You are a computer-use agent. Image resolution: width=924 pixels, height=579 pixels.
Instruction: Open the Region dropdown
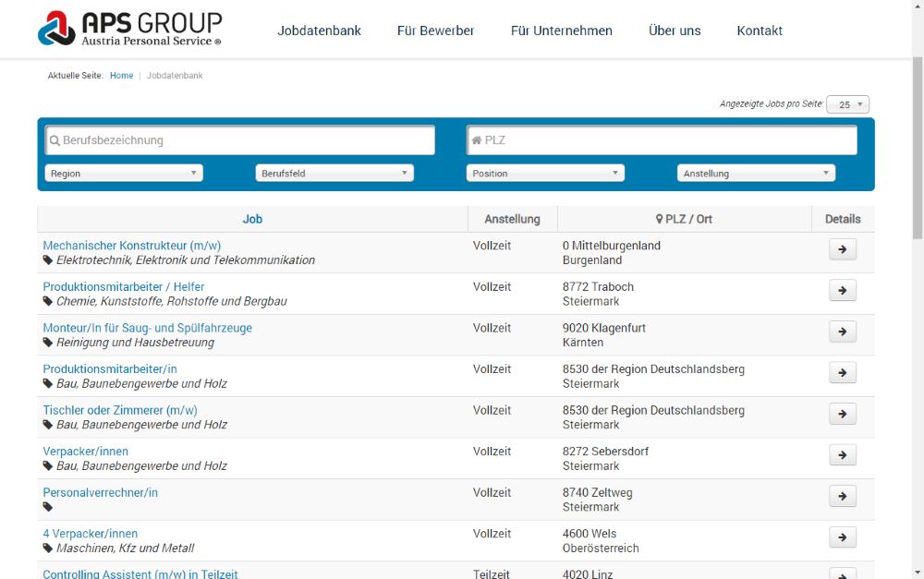point(123,173)
